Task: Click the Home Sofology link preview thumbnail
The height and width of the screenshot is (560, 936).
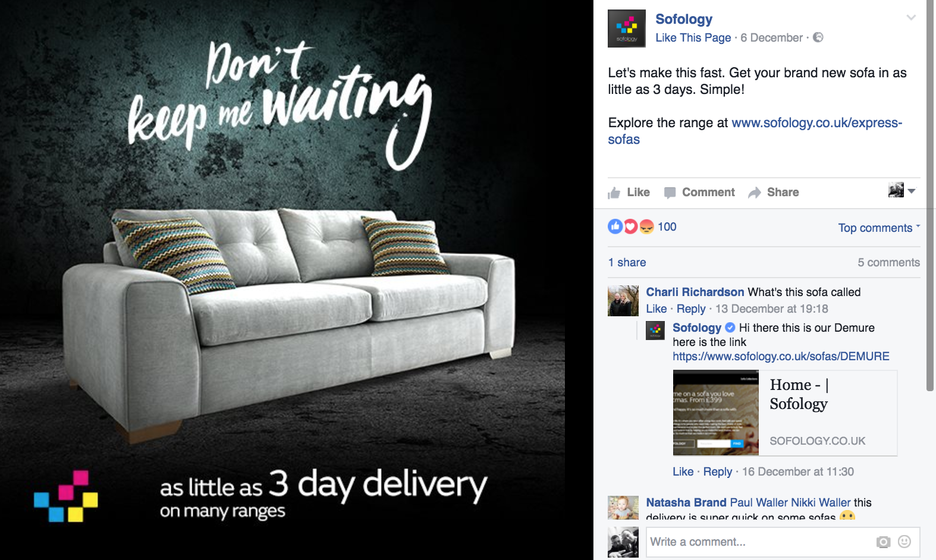Action: pyautogui.click(x=716, y=413)
